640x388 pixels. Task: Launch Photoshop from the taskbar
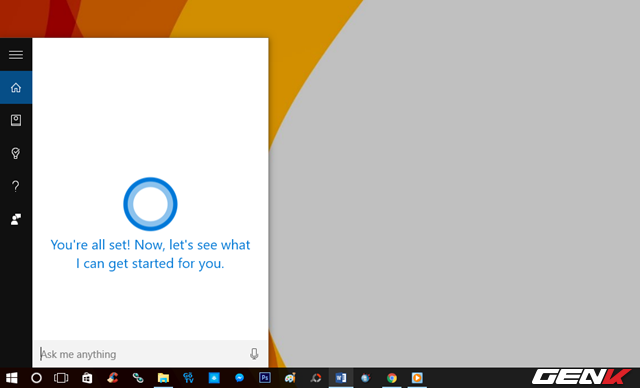(x=265, y=378)
